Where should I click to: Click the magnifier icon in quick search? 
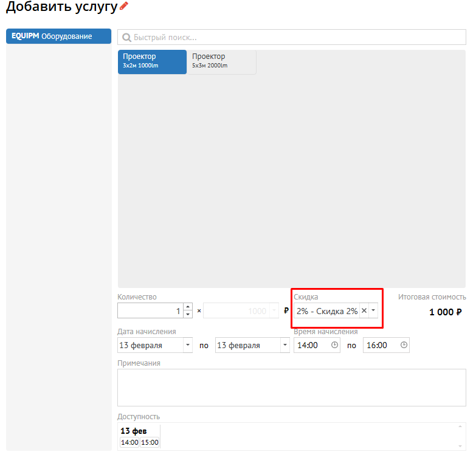pyautogui.click(x=126, y=37)
